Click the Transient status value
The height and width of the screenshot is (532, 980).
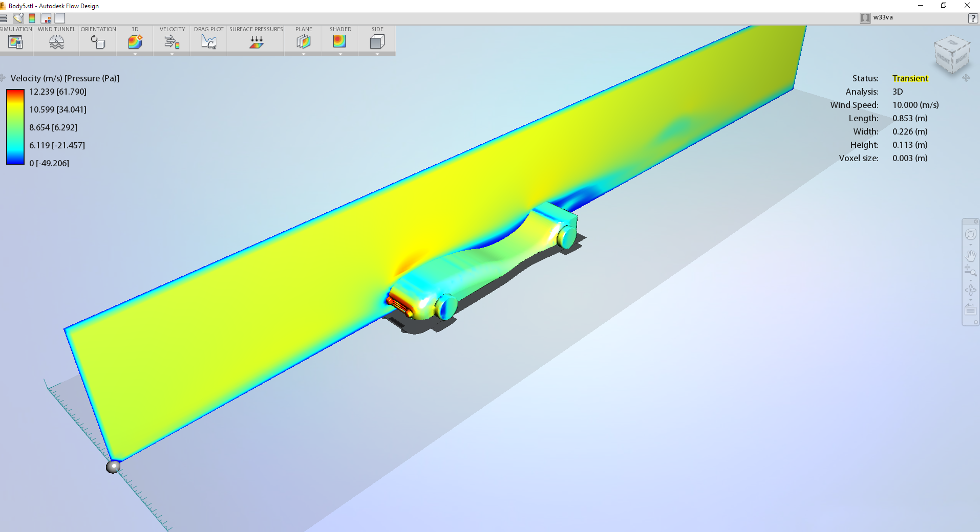click(x=910, y=78)
